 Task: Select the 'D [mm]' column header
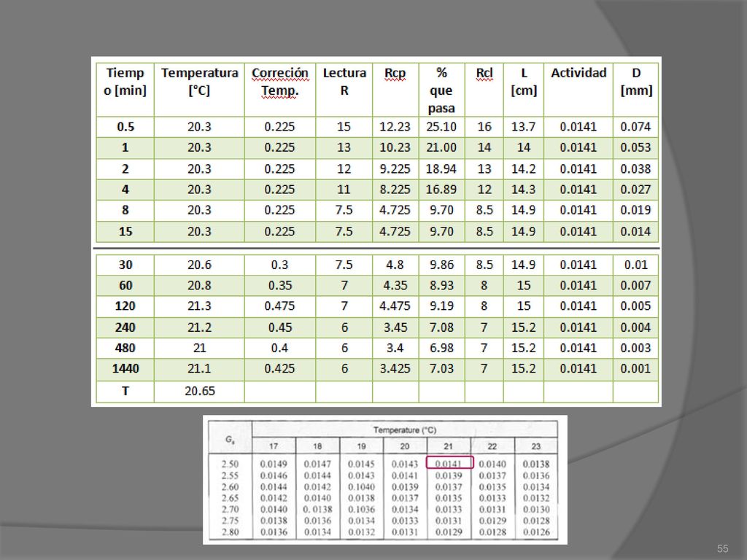point(636,90)
